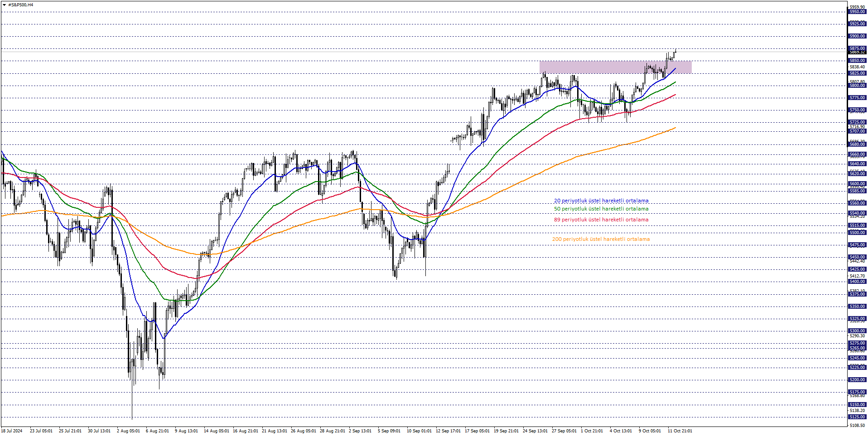The width and height of the screenshot is (868, 436).
Task: Select the 5680.00 price level label
Action: point(857,144)
